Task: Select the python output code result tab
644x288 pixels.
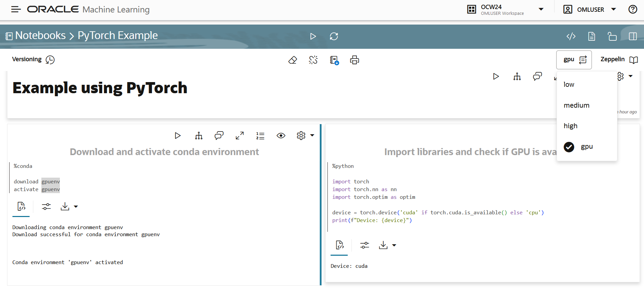Action: [x=340, y=245]
